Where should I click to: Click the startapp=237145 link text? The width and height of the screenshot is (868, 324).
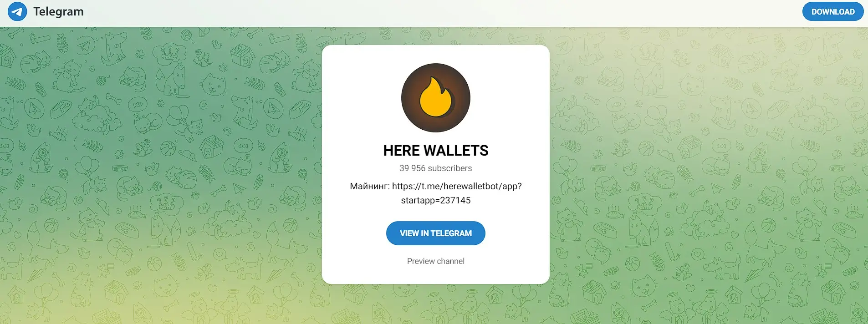[436, 200]
